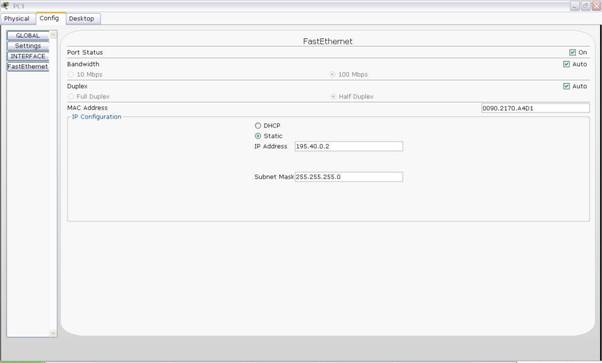Screen dimensions: 602x363
Task: Close the PC configuration window
Action: [597, 5]
